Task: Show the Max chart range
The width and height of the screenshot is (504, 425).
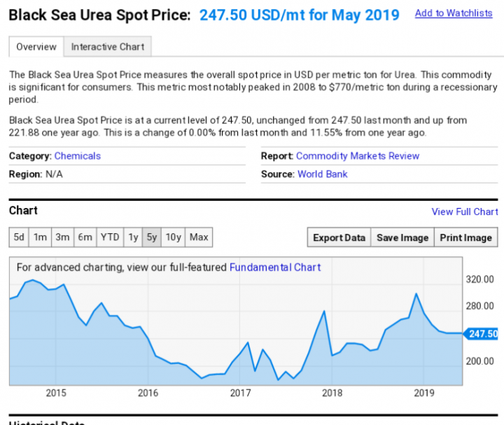Action: (199, 237)
